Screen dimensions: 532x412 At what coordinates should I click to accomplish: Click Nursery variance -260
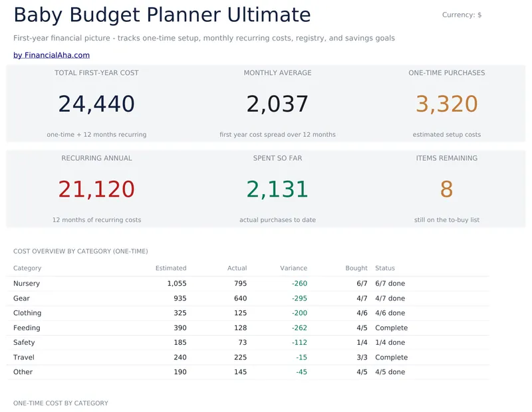(x=300, y=284)
